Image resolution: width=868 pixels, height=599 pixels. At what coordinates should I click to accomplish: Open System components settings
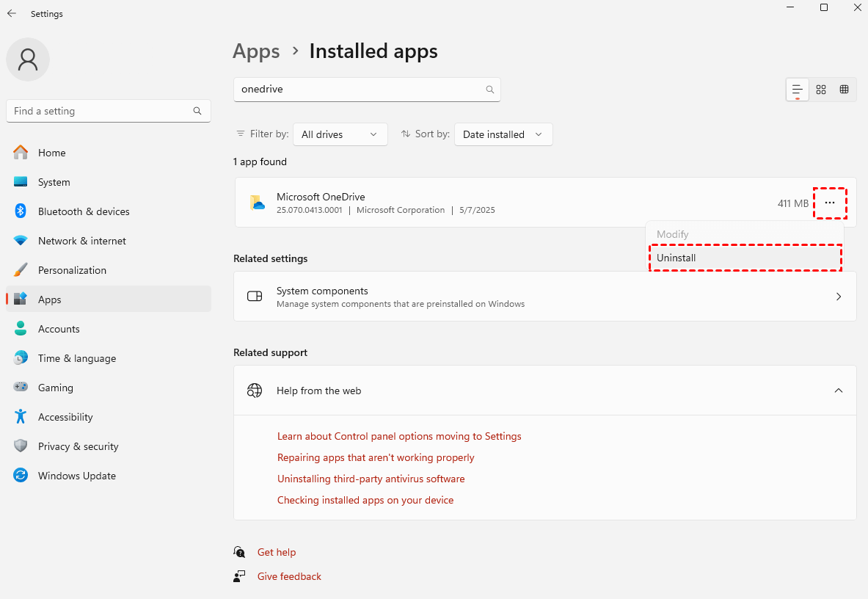pos(544,297)
